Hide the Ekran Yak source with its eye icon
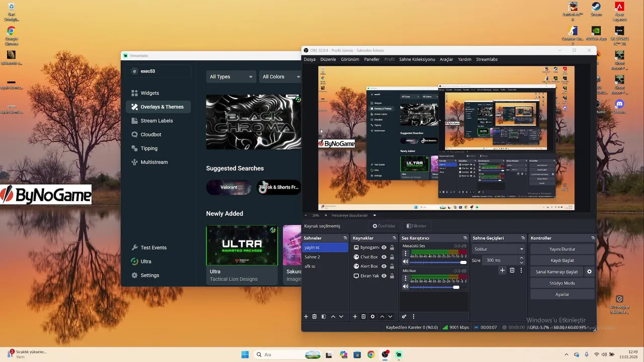Viewport: 644px width, 362px height. tap(384, 276)
